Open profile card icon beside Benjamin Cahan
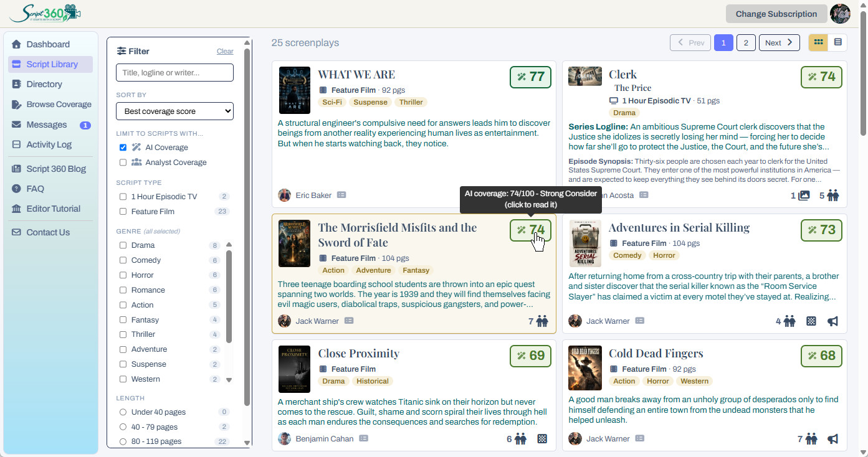 pyautogui.click(x=363, y=438)
